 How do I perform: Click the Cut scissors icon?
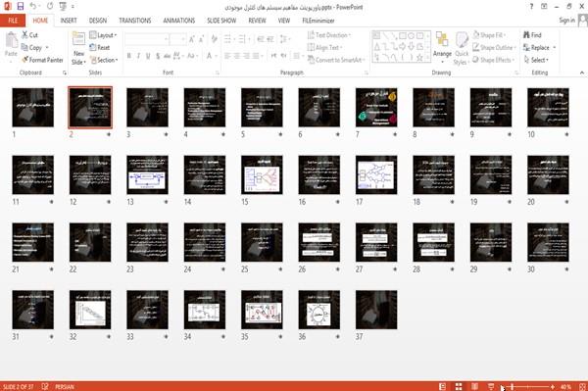pyautogui.click(x=25, y=35)
